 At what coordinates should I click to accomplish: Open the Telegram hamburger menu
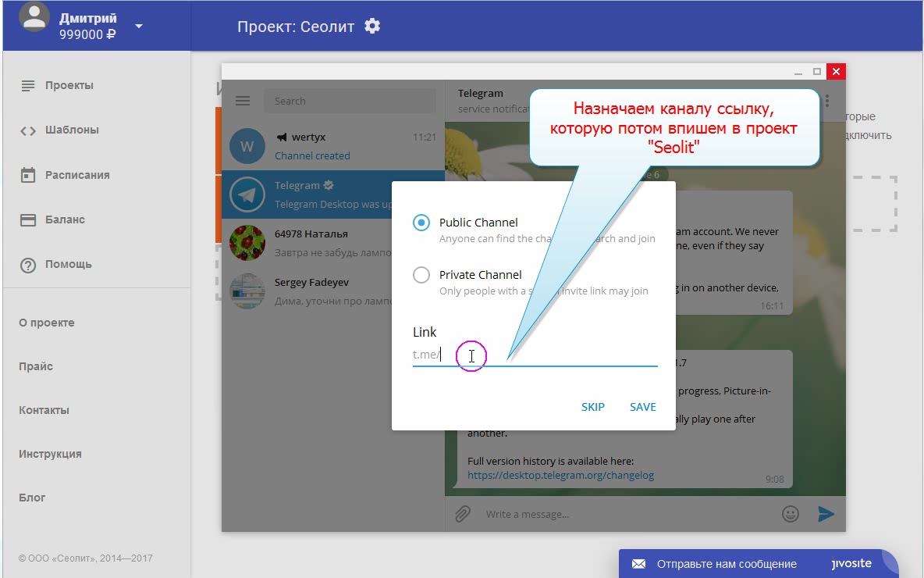pos(243,101)
